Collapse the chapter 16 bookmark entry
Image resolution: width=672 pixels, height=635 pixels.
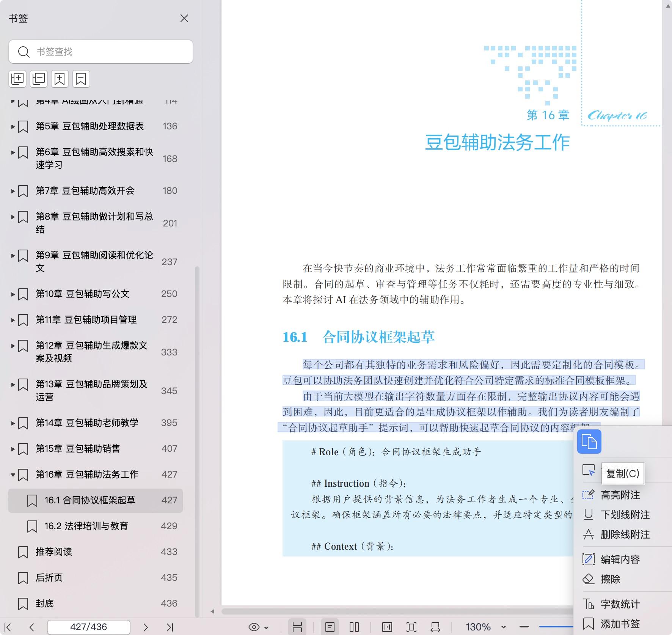pyautogui.click(x=12, y=475)
